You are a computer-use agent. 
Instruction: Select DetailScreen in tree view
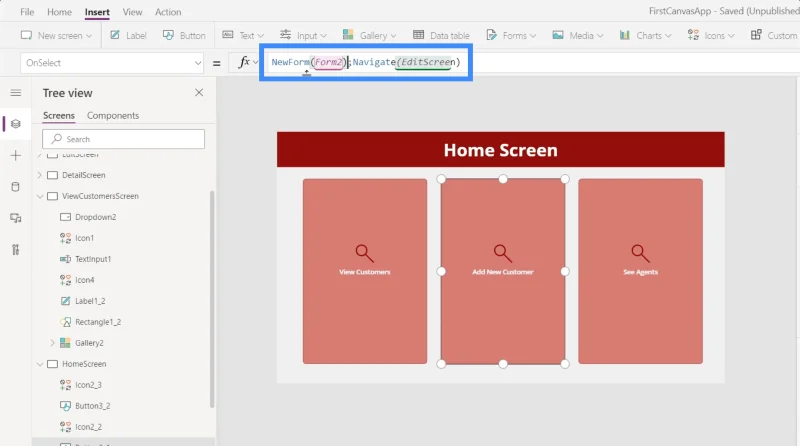pyautogui.click(x=84, y=175)
